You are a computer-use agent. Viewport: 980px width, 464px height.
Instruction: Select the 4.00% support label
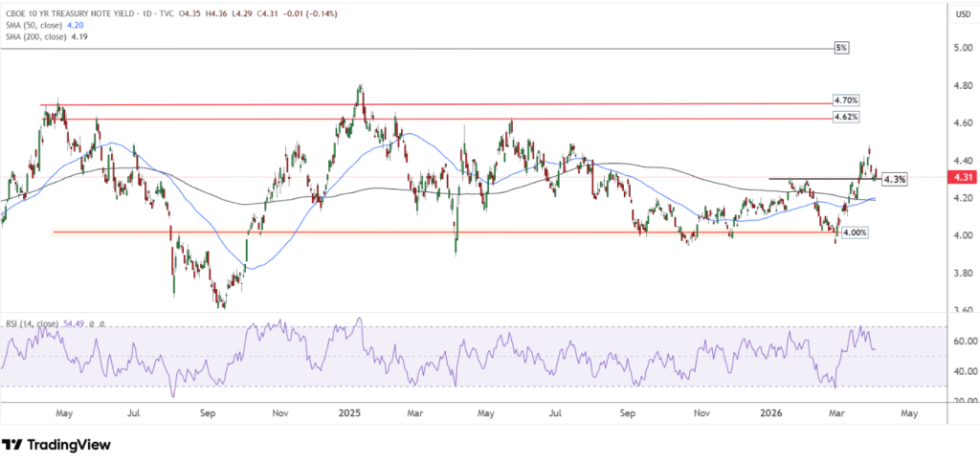pyautogui.click(x=853, y=232)
